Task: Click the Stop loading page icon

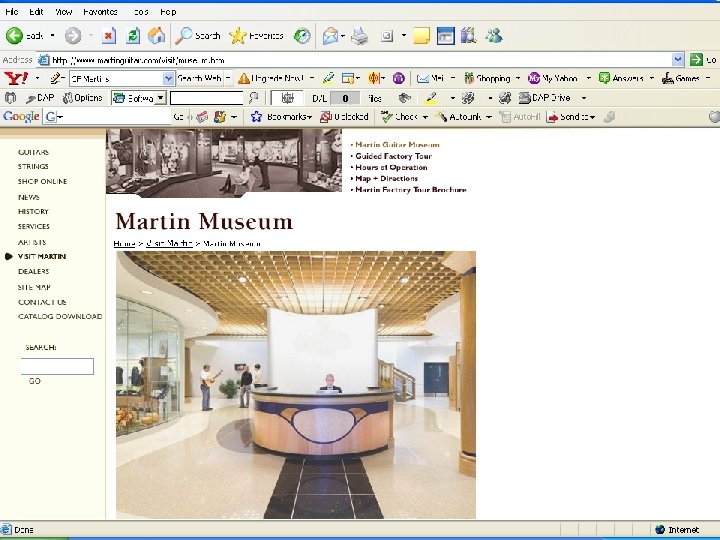Action: coord(109,35)
